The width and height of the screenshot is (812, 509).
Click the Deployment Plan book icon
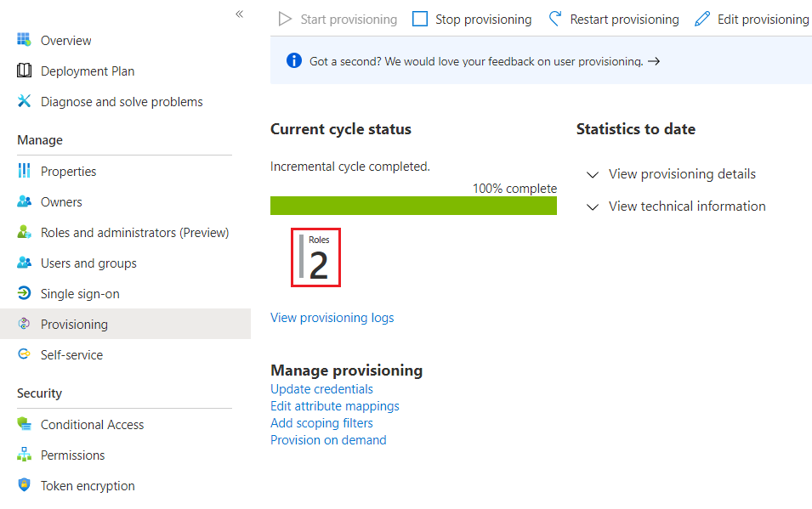(x=24, y=71)
